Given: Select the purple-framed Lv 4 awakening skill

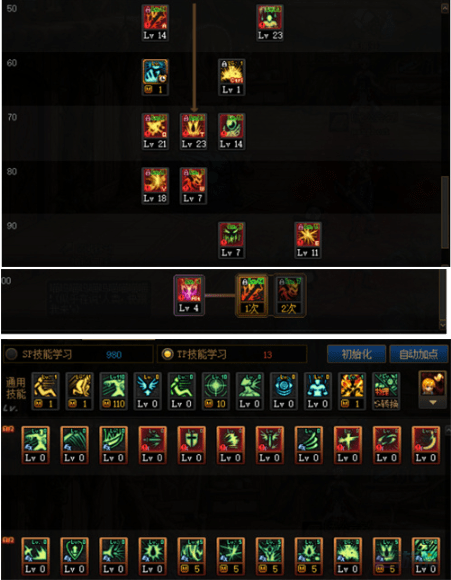Looking at the screenshot, I should click(x=189, y=295).
